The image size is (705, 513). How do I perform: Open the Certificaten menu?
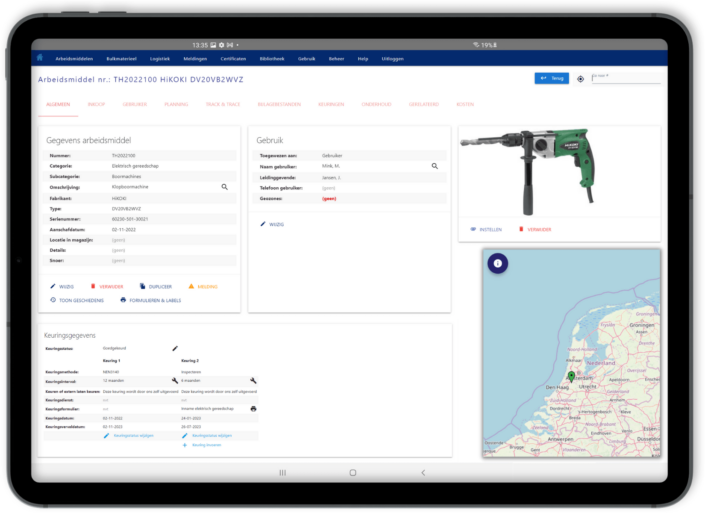click(233, 59)
